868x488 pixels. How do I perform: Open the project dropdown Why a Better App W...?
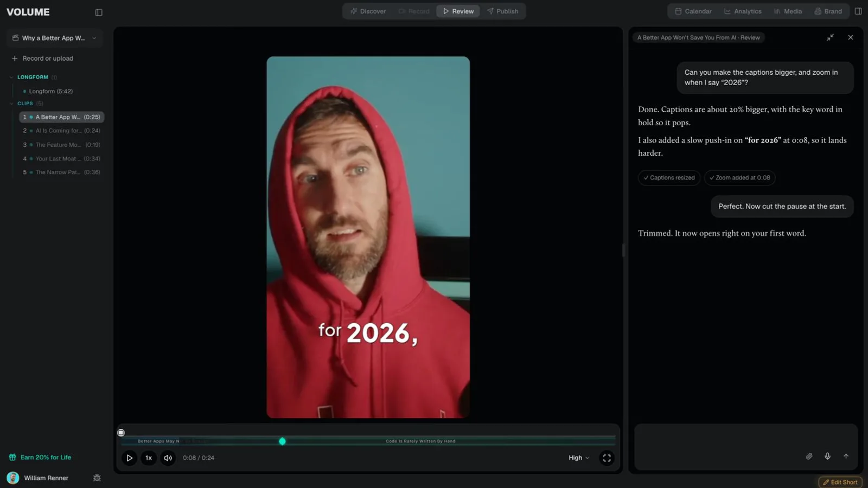(x=54, y=38)
